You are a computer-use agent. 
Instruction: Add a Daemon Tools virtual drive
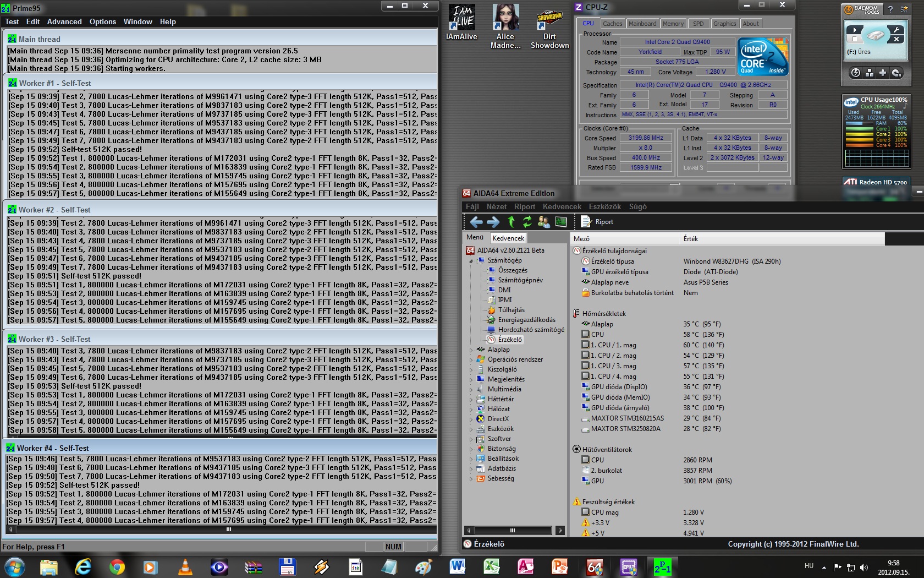pos(882,73)
